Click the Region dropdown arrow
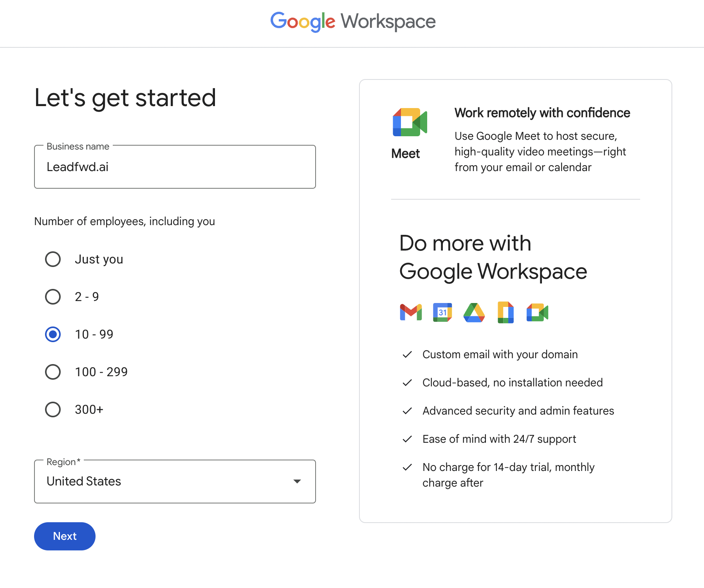704x588 pixels. [297, 482]
